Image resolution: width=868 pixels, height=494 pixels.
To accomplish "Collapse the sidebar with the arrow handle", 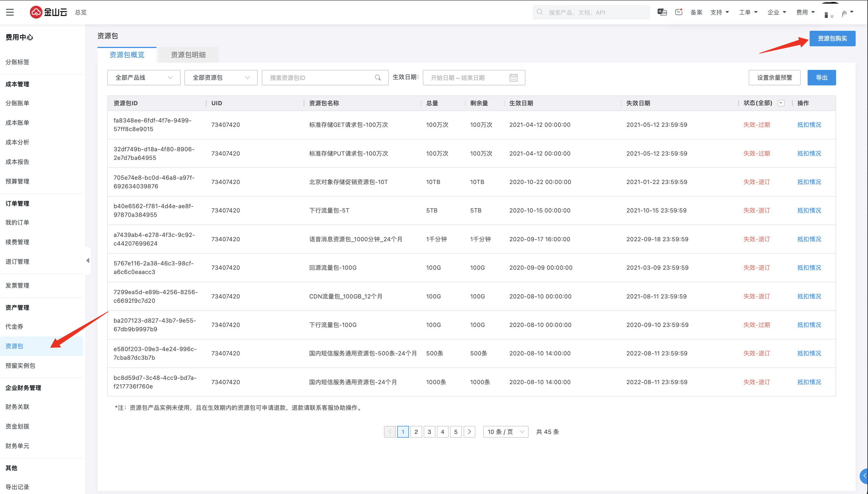I will coord(88,261).
